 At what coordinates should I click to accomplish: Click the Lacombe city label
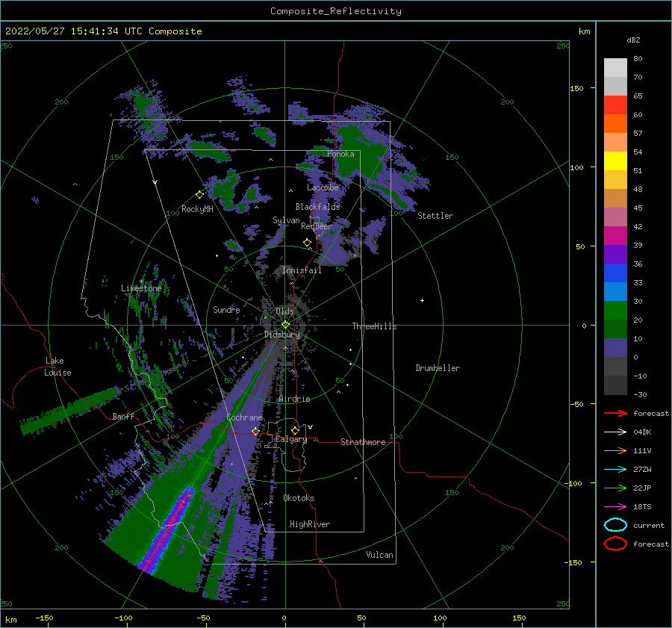(323, 187)
